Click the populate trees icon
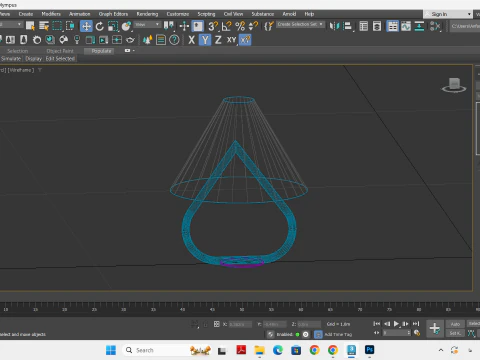Screen dimensions: 480x360 click(147, 40)
